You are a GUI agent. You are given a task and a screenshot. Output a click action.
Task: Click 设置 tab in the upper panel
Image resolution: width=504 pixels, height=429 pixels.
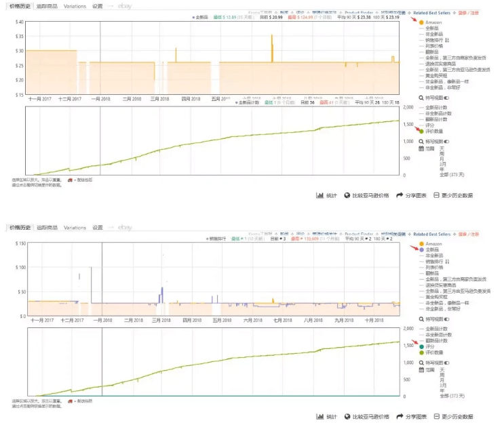98,6
